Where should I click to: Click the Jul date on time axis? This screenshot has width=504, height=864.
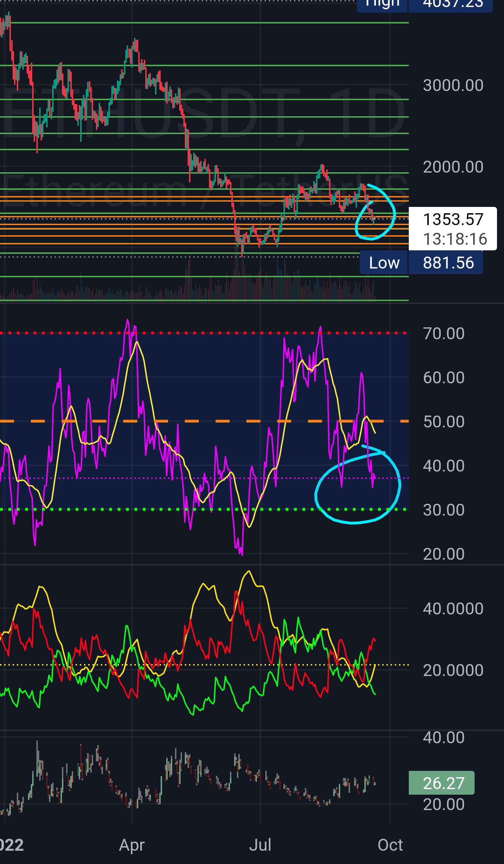pyautogui.click(x=260, y=845)
